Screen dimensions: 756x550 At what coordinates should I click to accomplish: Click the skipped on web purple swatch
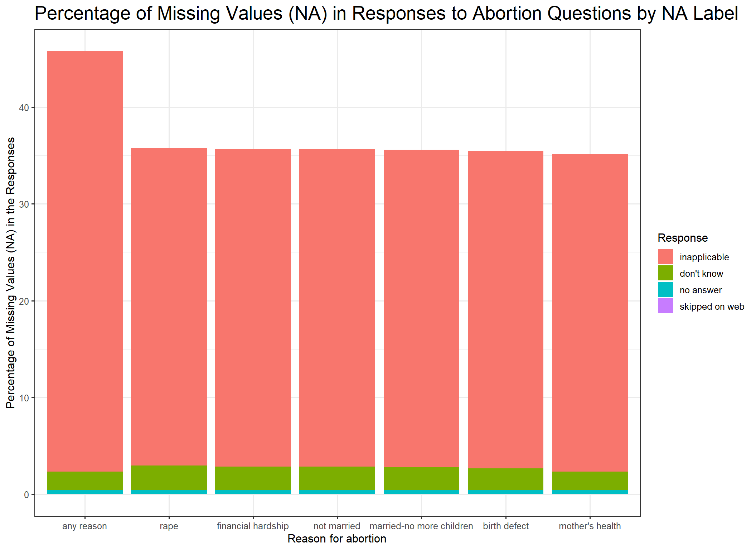[x=665, y=306]
